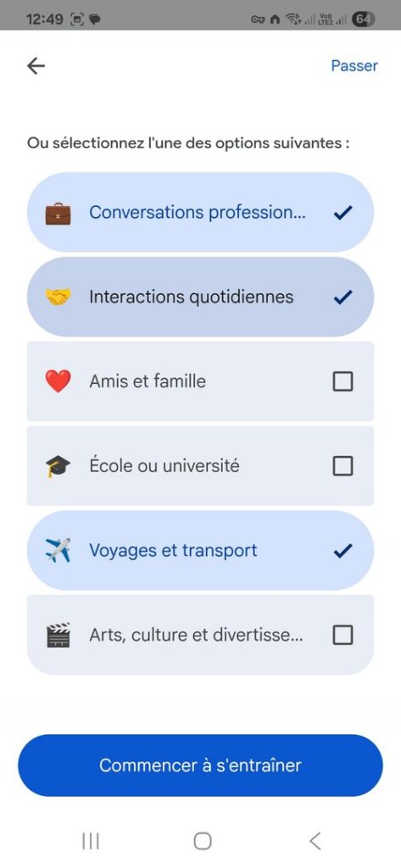Image resolution: width=401 pixels, height=868 pixels.
Task: Tap the back arrow icon
Action: click(36, 66)
